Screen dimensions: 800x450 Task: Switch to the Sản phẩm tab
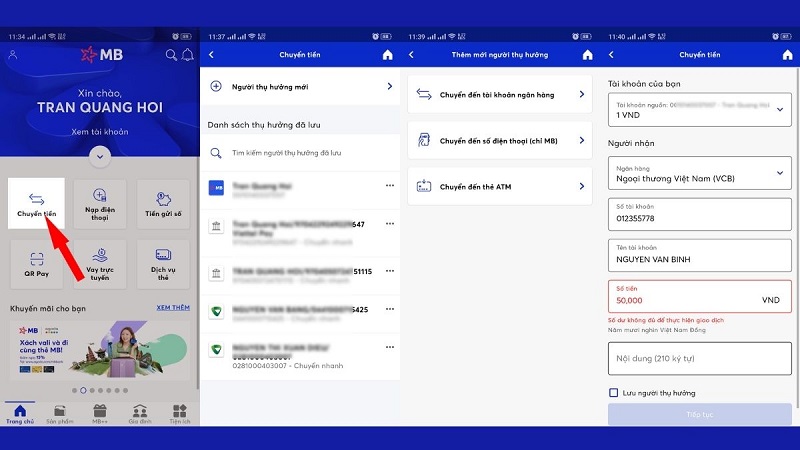pos(59,414)
